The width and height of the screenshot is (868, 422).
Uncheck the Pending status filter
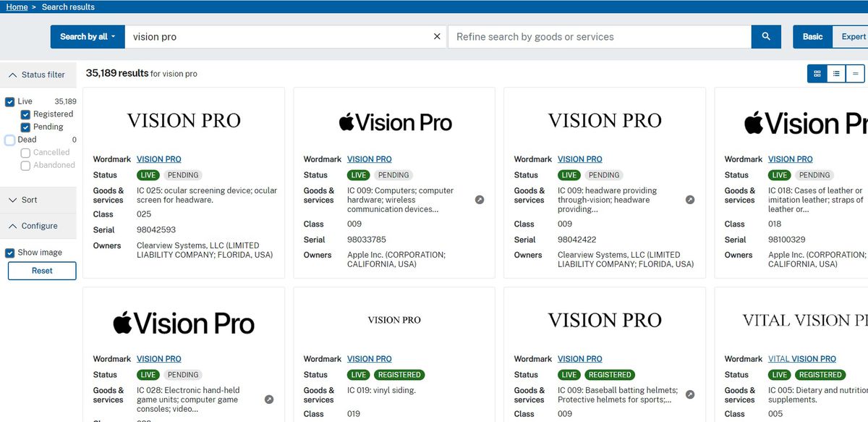pos(26,127)
